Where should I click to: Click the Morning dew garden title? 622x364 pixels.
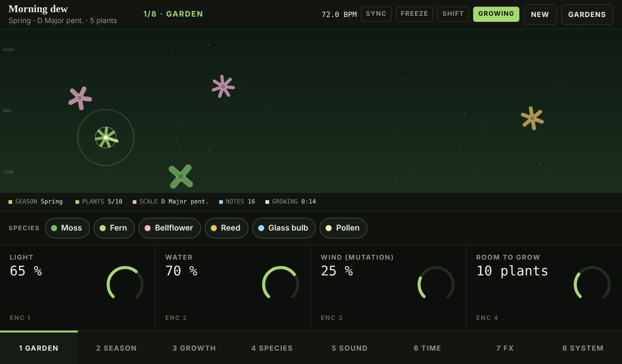point(38,9)
